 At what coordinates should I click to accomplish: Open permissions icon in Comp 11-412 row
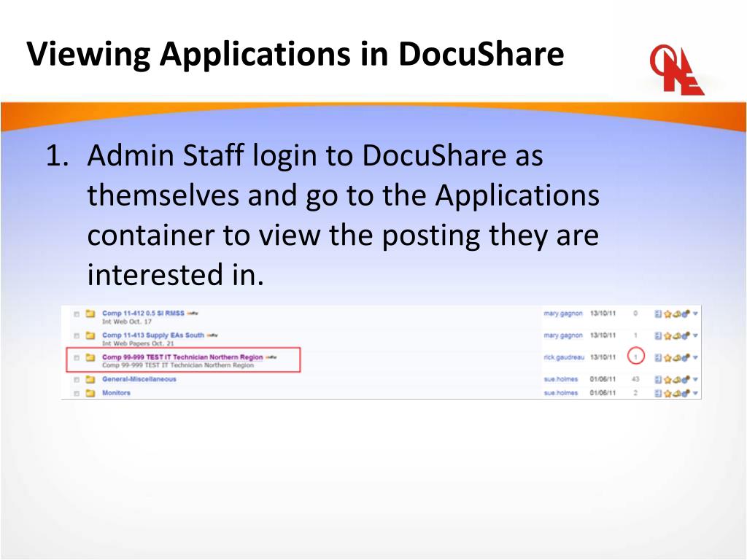pos(686,314)
